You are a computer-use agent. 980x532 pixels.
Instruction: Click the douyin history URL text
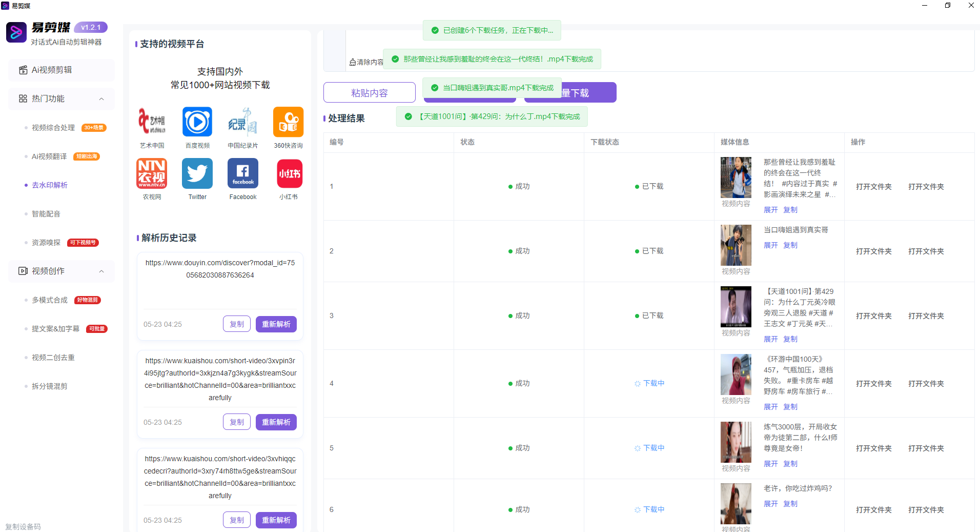point(220,269)
